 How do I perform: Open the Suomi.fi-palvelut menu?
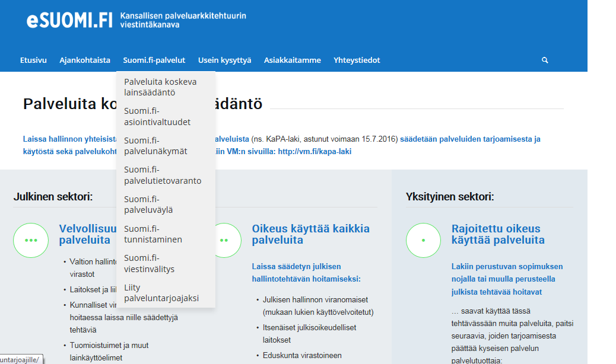[x=154, y=60]
